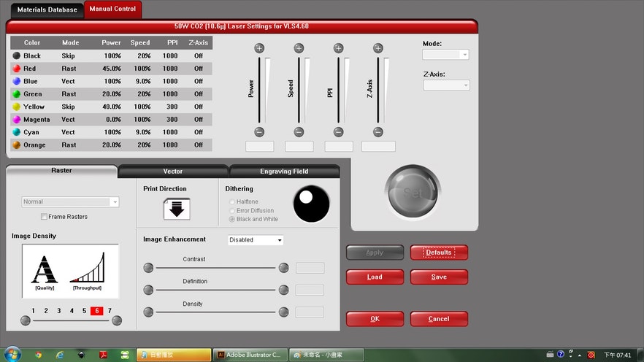Expand the Mode dropdown
Screen dimensions: 644x362
(446, 55)
